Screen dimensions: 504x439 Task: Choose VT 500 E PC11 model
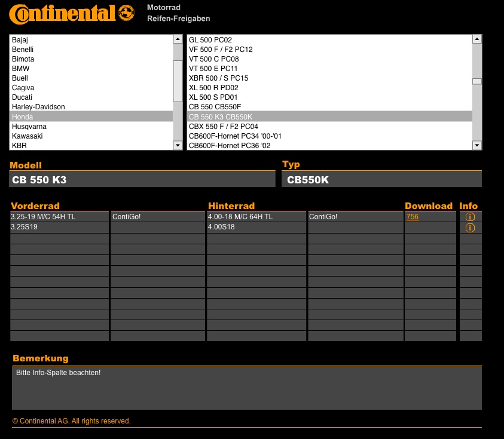click(x=330, y=69)
